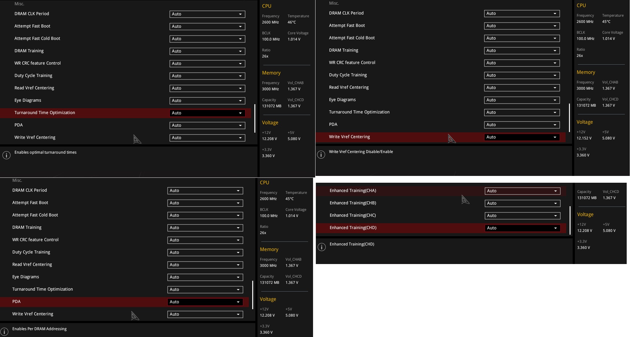Click the highlighted Turnaround Time Optimization label

coord(44,113)
